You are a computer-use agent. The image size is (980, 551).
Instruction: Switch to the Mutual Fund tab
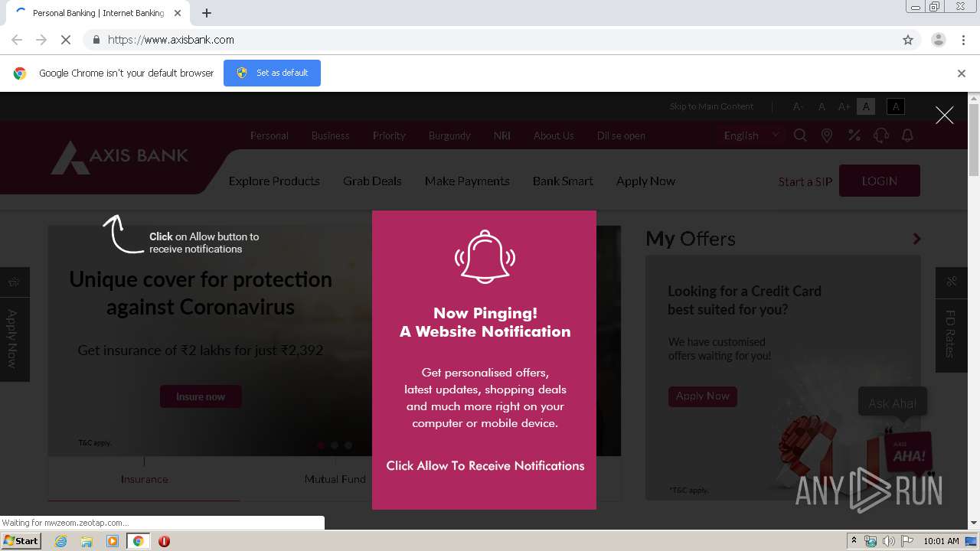335,479
